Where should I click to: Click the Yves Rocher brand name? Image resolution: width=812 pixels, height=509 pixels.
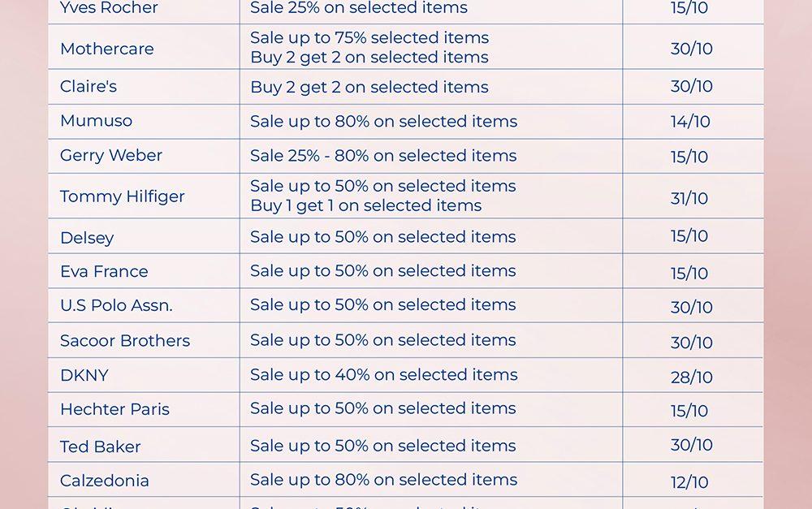pos(109,8)
